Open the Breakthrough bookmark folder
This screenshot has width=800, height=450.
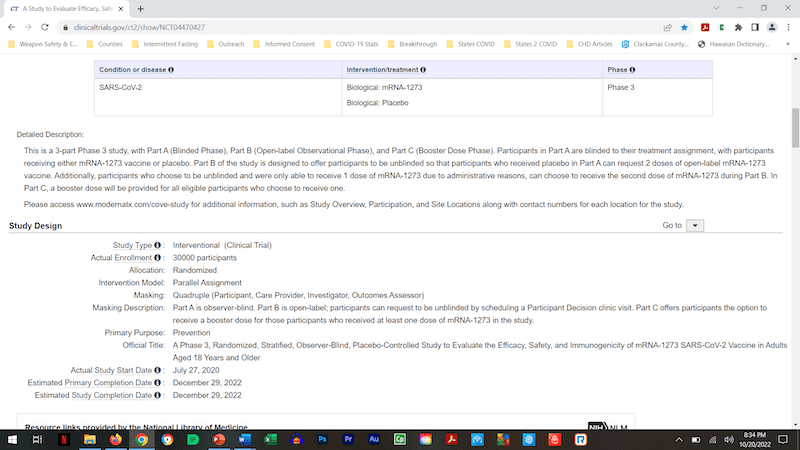click(412, 44)
